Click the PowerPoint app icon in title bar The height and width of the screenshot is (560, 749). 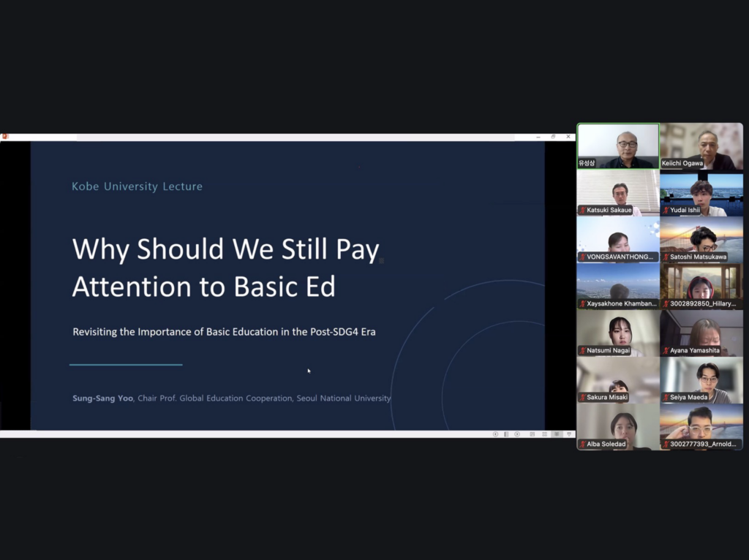coord(5,137)
